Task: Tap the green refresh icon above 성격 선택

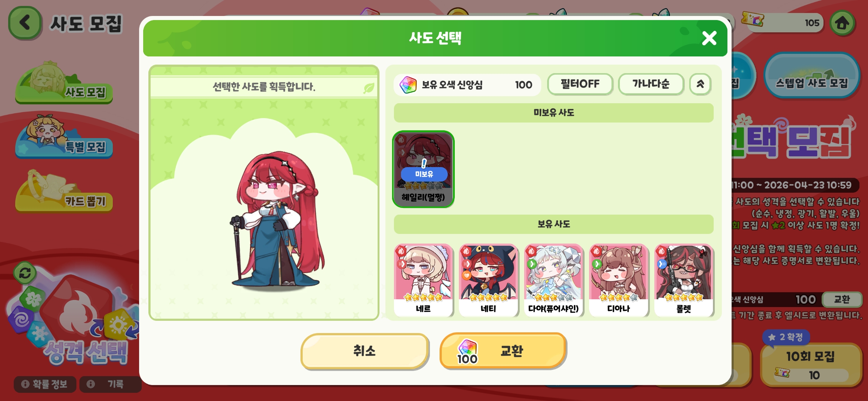Action: pos(25,273)
